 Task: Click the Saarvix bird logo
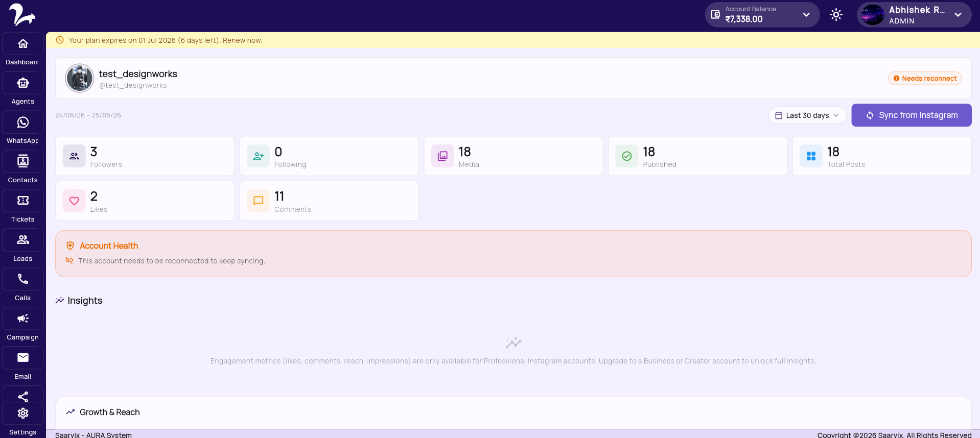tap(22, 15)
